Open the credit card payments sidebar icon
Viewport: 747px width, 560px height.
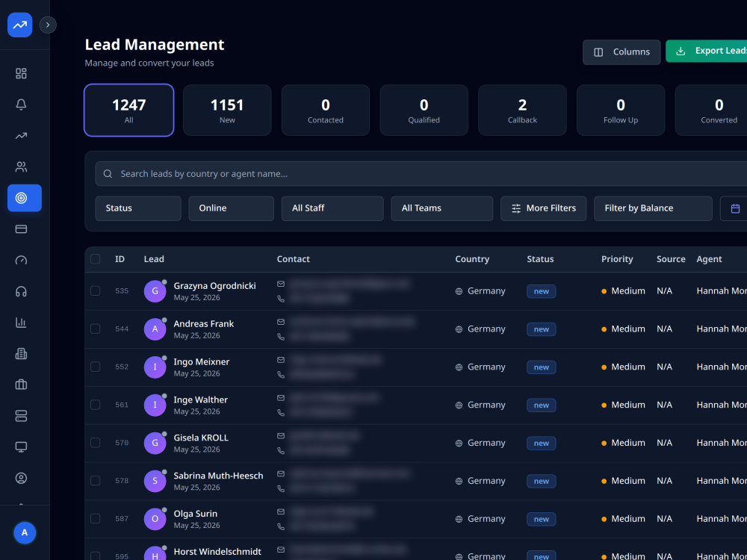point(21,229)
